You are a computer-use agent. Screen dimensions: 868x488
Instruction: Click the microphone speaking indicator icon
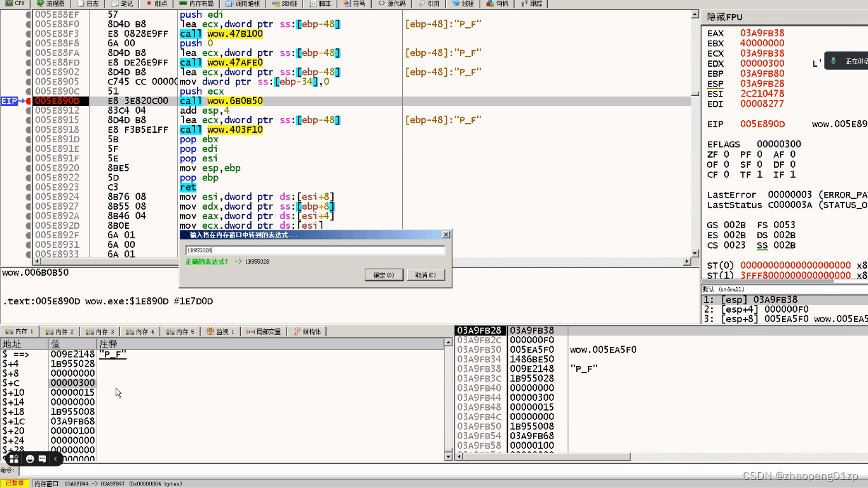pos(834,62)
